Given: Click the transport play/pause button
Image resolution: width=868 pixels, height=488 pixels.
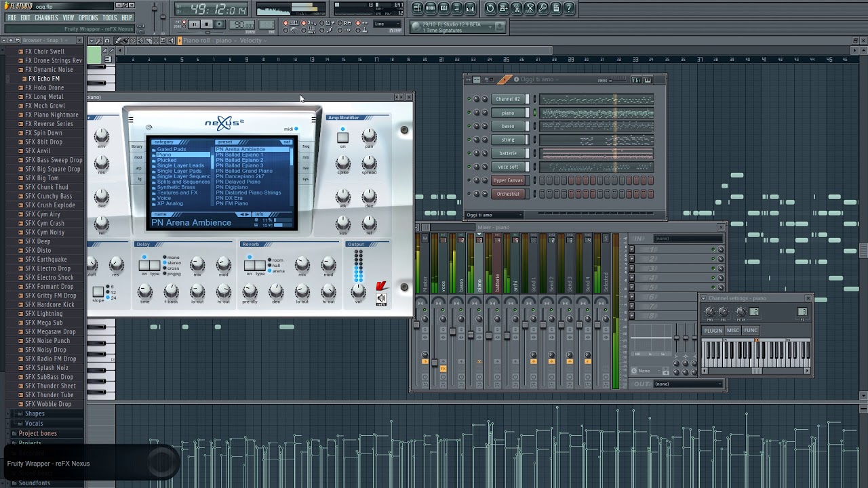Looking at the screenshot, I should pyautogui.click(x=194, y=24).
